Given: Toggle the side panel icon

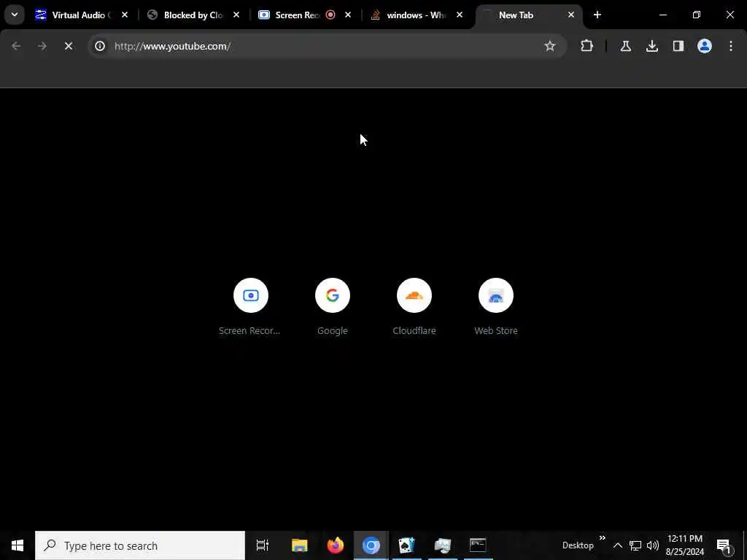Looking at the screenshot, I should click(x=678, y=46).
